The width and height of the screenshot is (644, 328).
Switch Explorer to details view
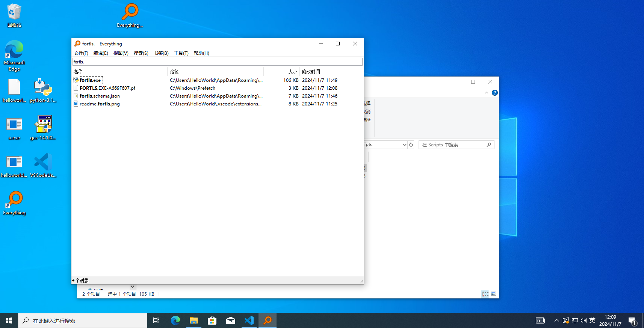tap(485, 294)
